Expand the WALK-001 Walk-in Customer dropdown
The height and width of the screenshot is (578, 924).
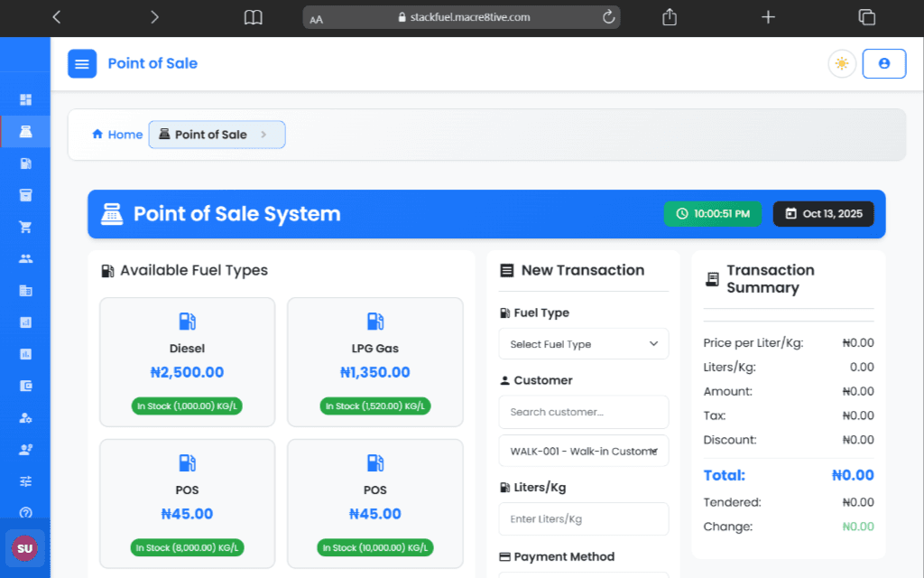(x=584, y=451)
